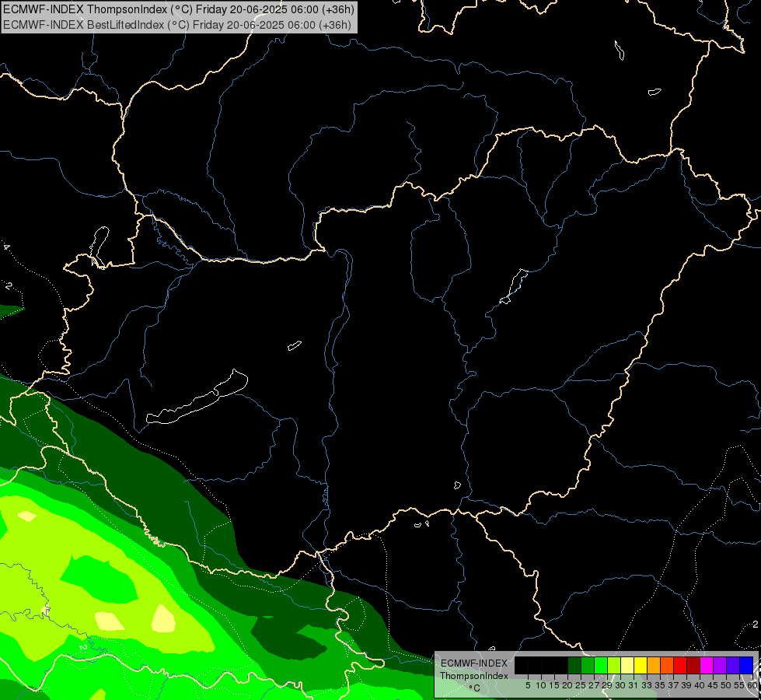
Task: Click the legend scale value 40
Action: pyautogui.click(x=700, y=685)
